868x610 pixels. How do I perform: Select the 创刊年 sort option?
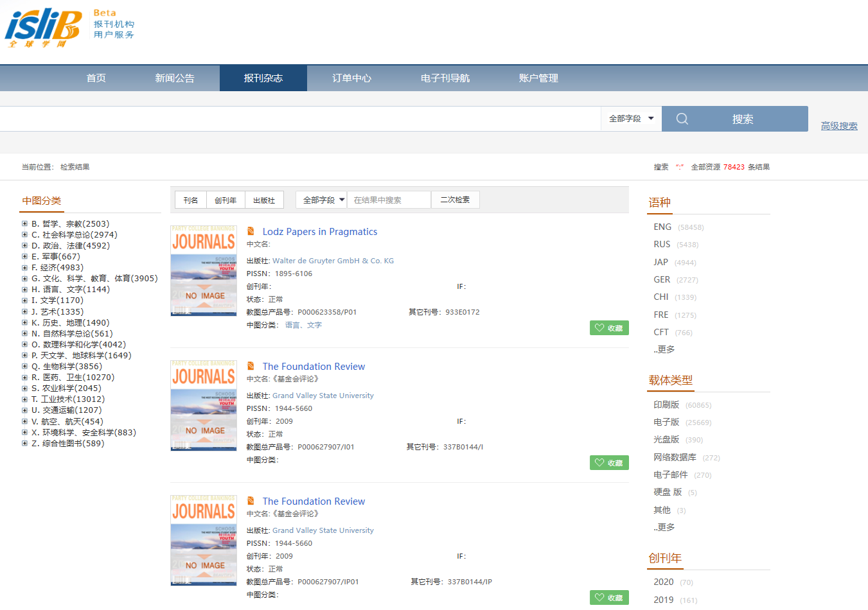(226, 200)
